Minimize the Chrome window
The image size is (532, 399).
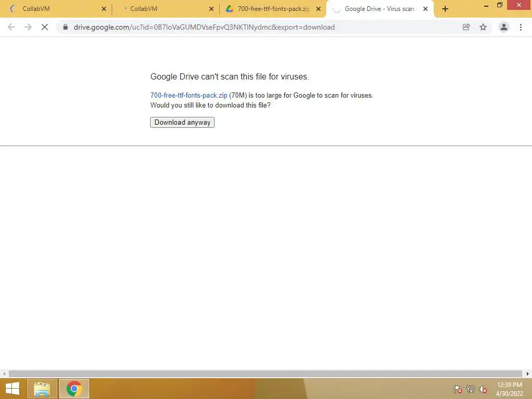coord(486,5)
